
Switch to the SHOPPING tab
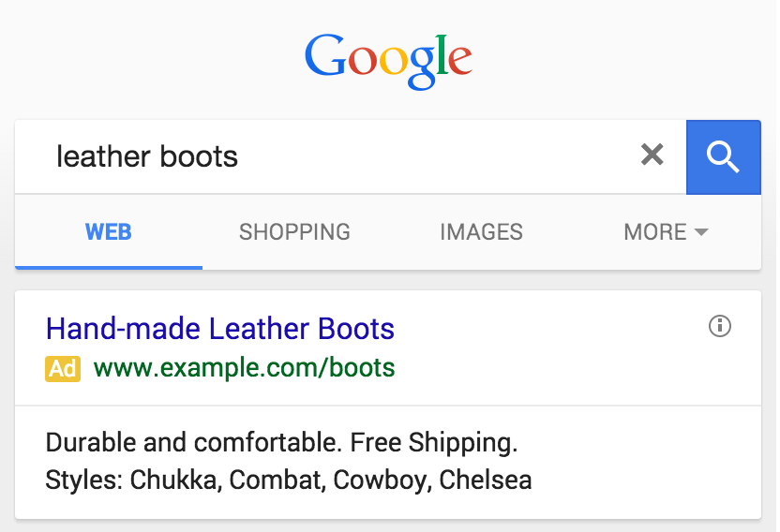[x=294, y=231]
